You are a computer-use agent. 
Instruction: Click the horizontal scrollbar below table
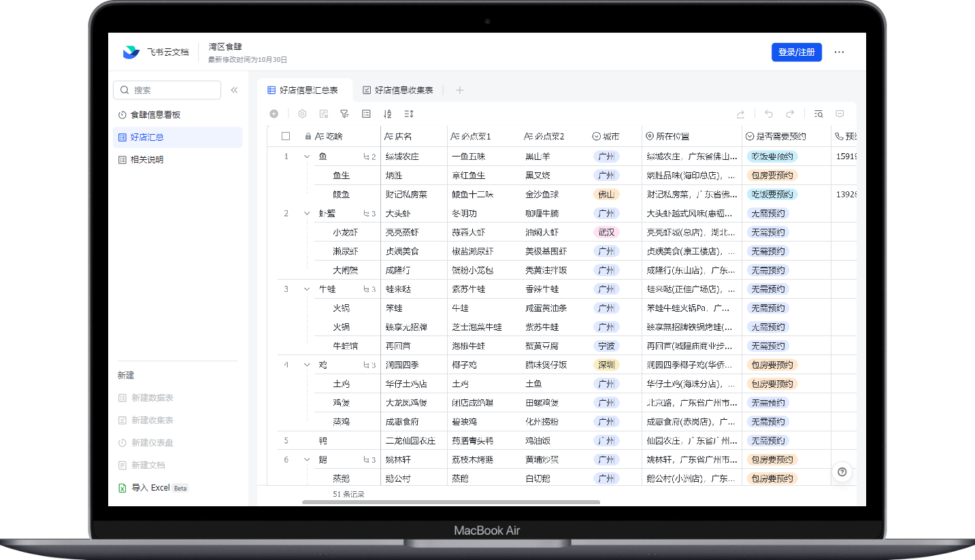point(451,502)
